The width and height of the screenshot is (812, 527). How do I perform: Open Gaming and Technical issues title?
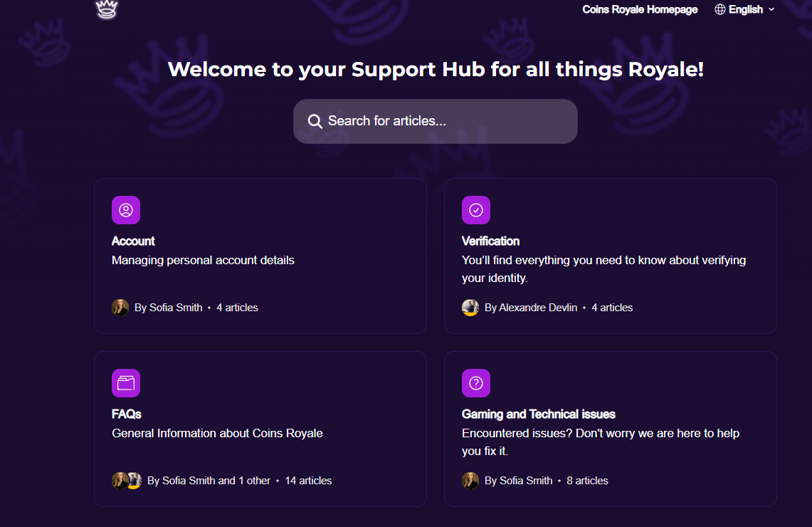[538, 414]
